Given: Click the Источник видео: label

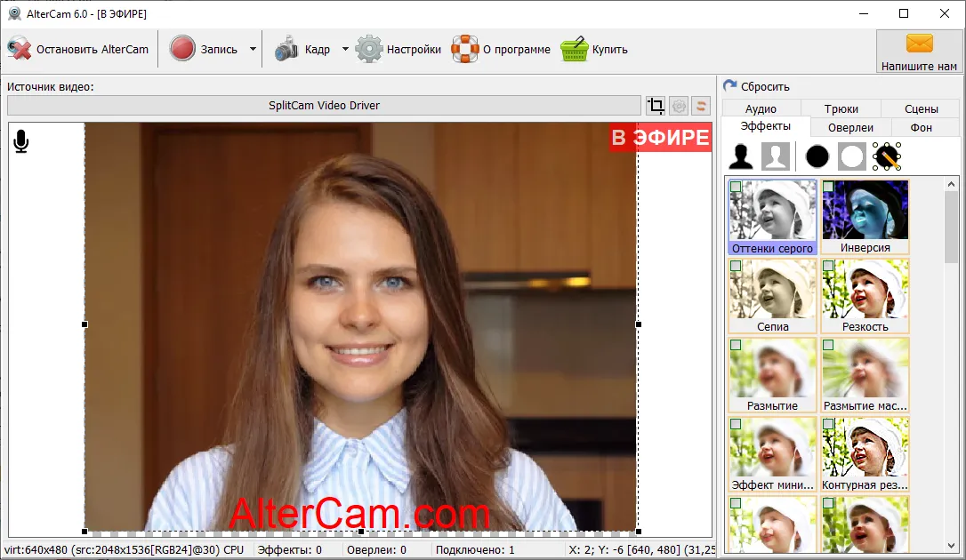Looking at the screenshot, I should tap(51, 87).
